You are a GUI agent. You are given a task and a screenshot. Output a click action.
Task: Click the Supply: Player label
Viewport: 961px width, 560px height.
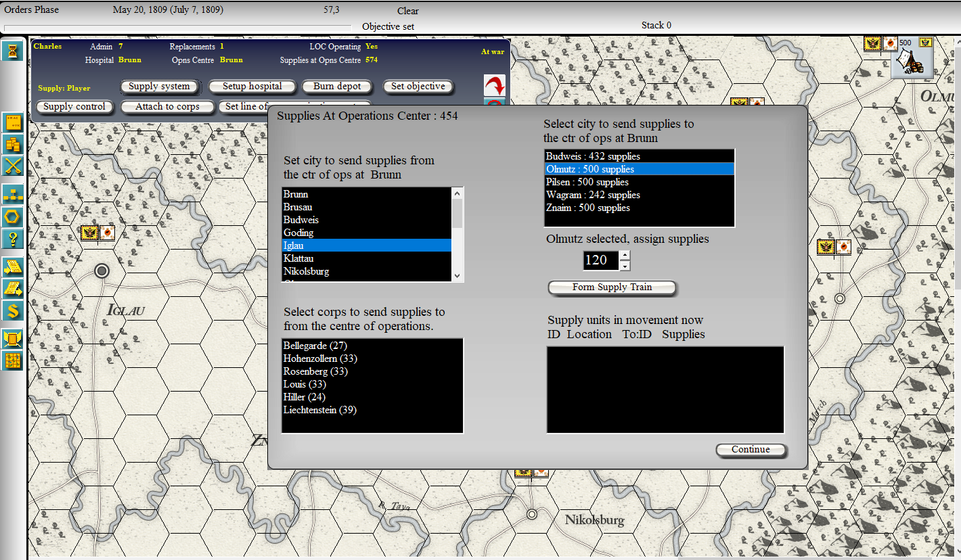pyautogui.click(x=64, y=89)
